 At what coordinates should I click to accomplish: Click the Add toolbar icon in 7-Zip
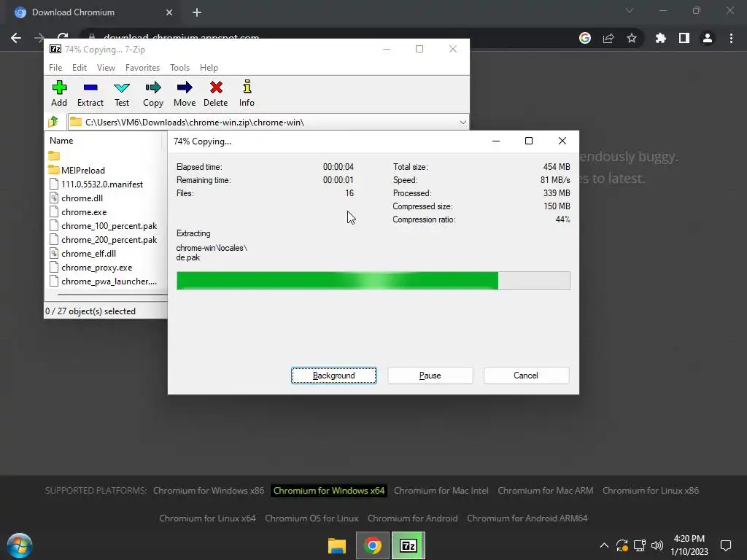[59, 87]
